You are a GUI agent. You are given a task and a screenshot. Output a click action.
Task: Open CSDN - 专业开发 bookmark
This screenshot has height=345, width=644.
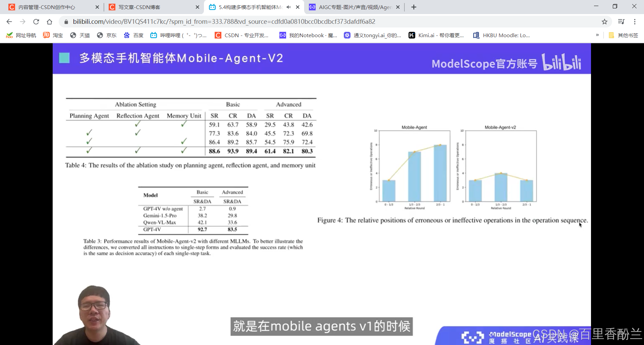pyautogui.click(x=242, y=35)
